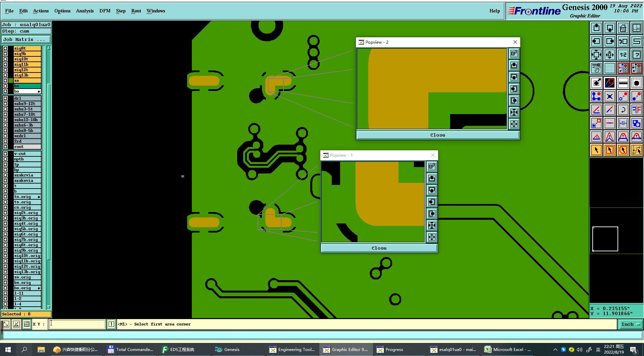Click the pan down icon in Popview - 2
The width and height of the screenshot is (644, 356).
514,77
